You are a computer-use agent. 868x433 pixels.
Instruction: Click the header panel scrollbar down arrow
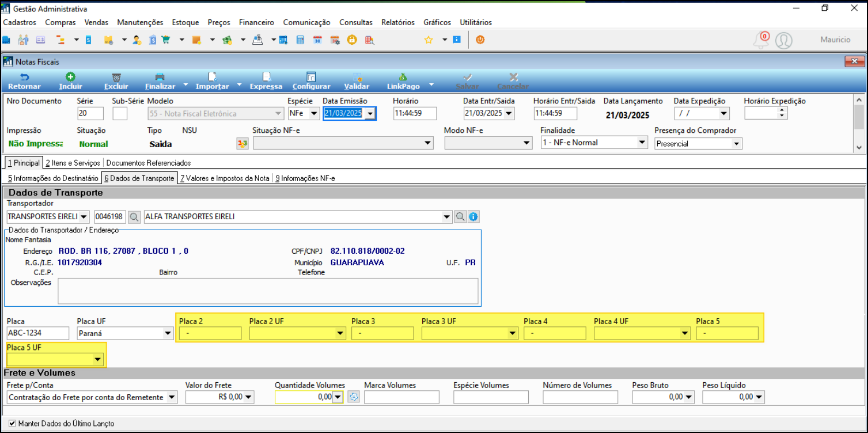tap(859, 147)
